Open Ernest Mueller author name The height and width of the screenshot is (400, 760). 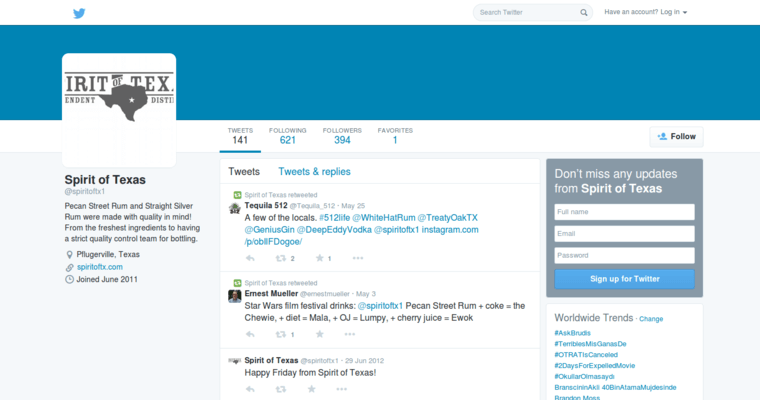click(x=271, y=294)
